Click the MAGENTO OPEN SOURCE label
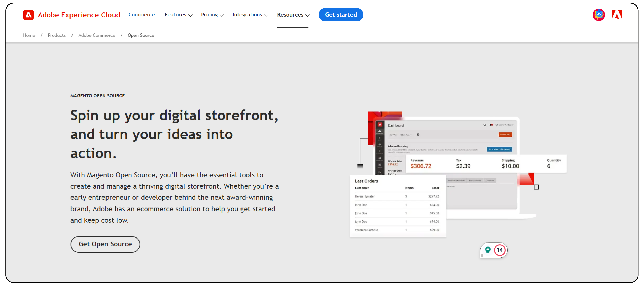Image resolution: width=644 pixels, height=286 pixels. click(x=97, y=96)
